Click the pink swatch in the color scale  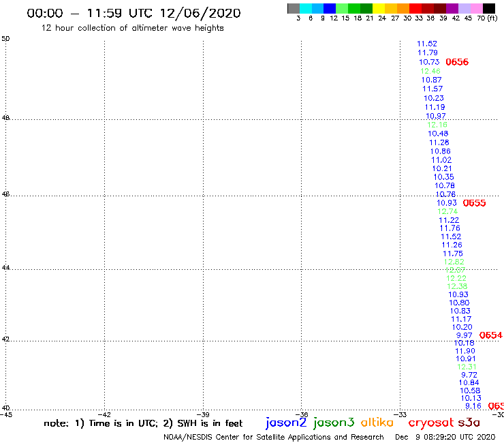tap(476, 8)
